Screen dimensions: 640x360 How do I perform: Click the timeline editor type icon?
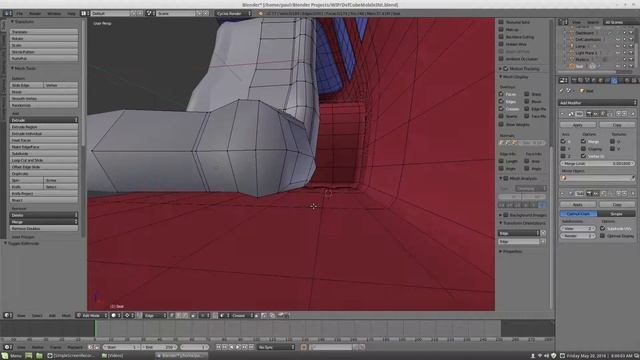[x=8, y=347]
